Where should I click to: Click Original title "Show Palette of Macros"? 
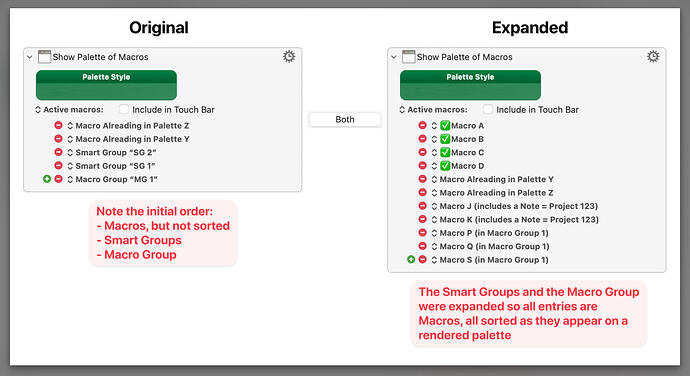100,57
